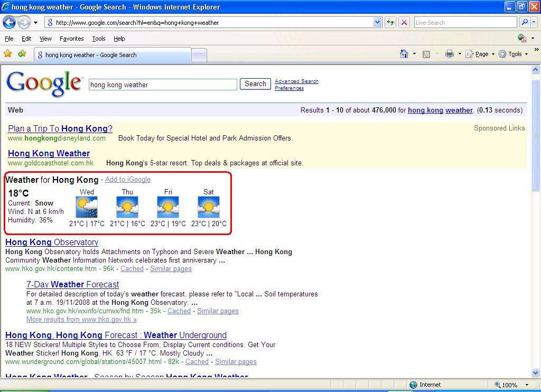Image resolution: width=541 pixels, height=392 pixels.
Task: Go back with the Back arrow button
Action: pyautogui.click(x=10, y=23)
